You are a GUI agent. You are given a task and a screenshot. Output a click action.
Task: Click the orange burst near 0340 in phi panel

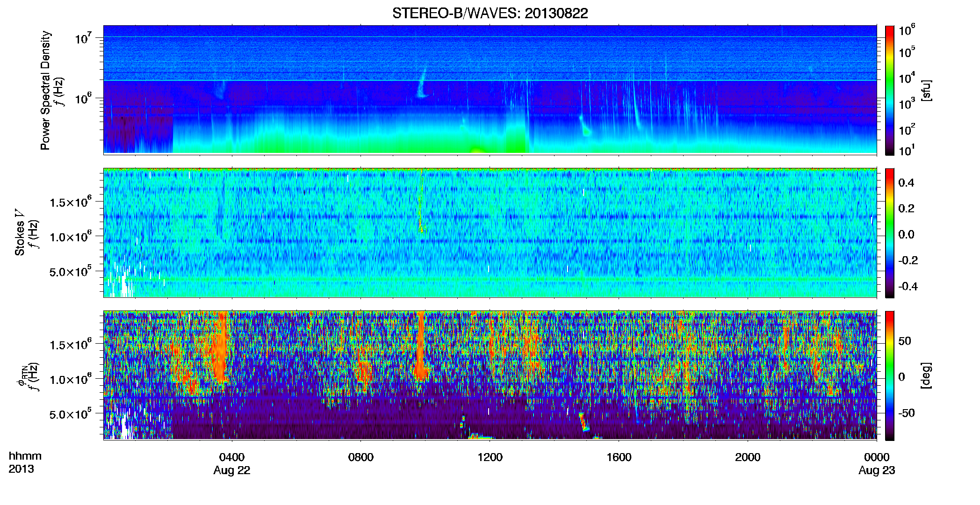219,346
